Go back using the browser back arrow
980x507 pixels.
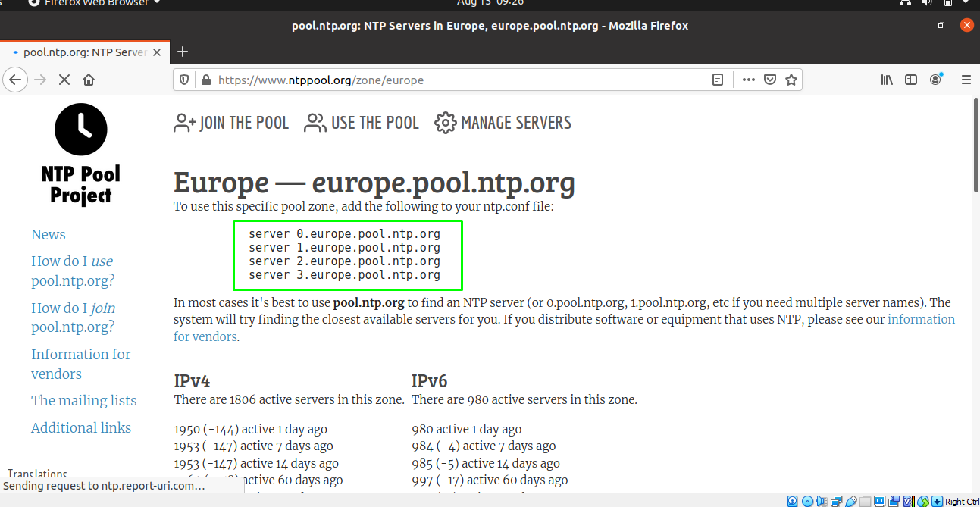15,80
